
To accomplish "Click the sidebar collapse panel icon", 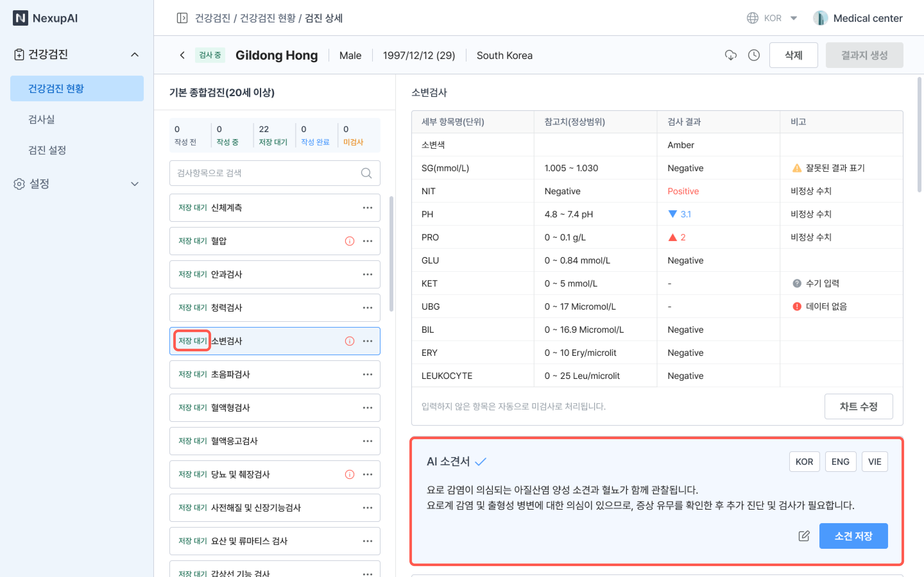I will [182, 18].
